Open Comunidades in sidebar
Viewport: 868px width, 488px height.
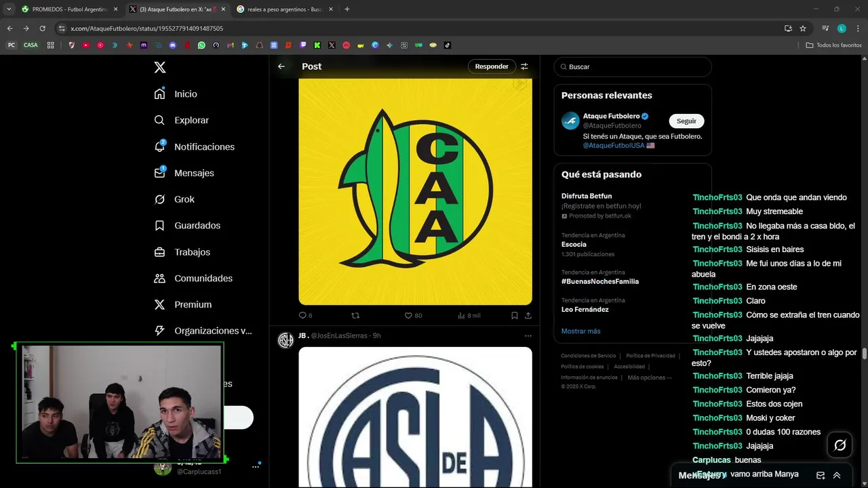click(193, 278)
